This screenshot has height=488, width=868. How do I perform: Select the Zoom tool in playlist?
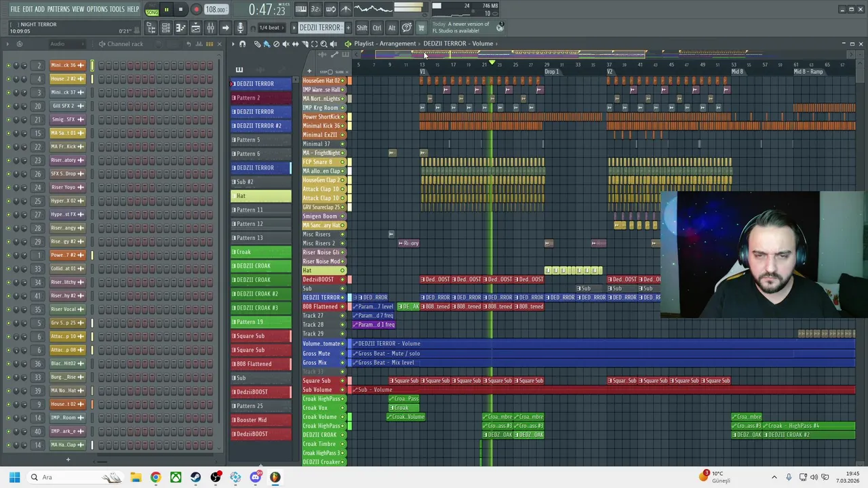click(x=323, y=44)
